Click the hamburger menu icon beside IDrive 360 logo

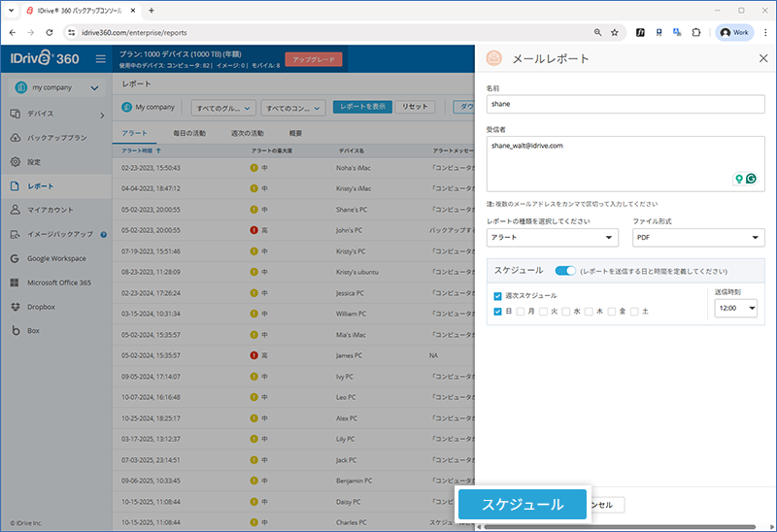click(x=101, y=59)
